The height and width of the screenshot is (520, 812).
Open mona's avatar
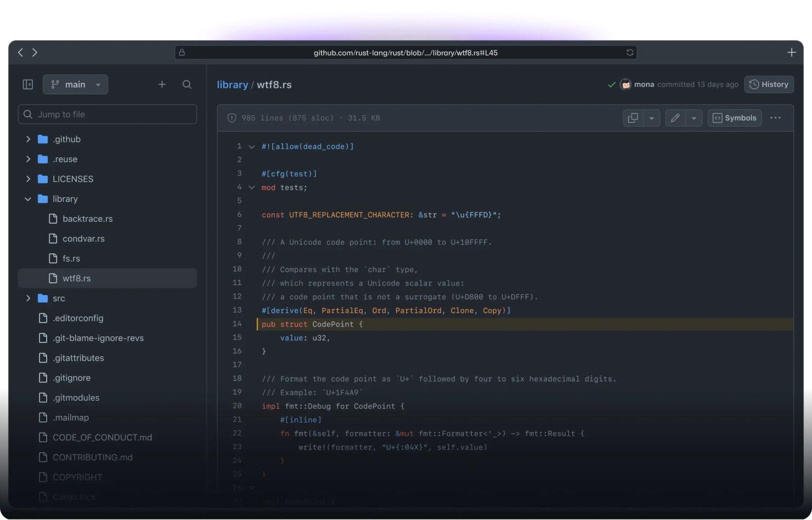pos(626,84)
